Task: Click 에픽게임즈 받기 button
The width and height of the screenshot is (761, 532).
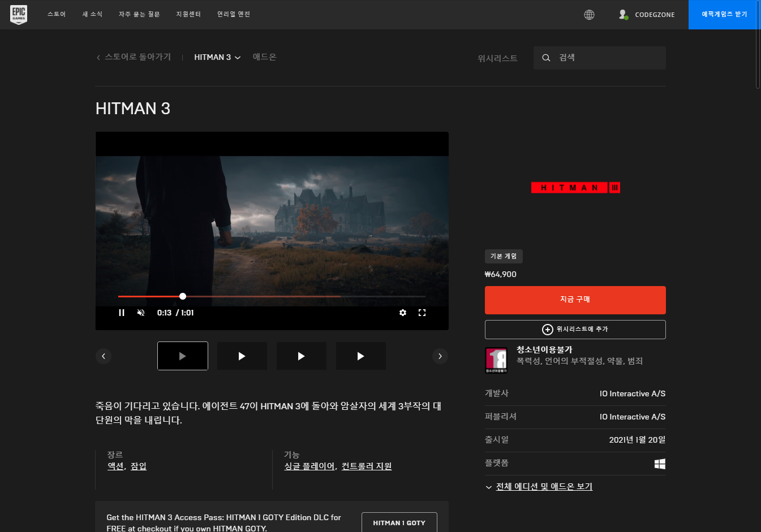Action: tap(724, 15)
